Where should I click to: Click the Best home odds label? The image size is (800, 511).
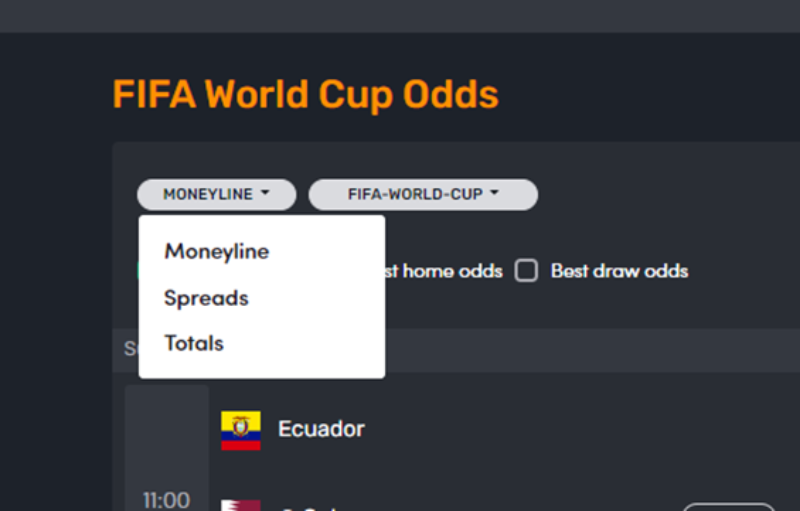444,271
